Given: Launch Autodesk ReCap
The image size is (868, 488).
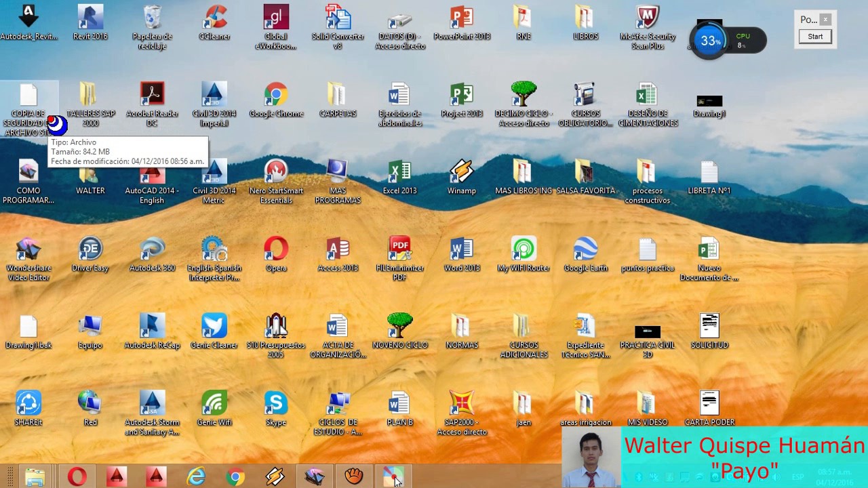Looking at the screenshot, I should tap(153, 331).
